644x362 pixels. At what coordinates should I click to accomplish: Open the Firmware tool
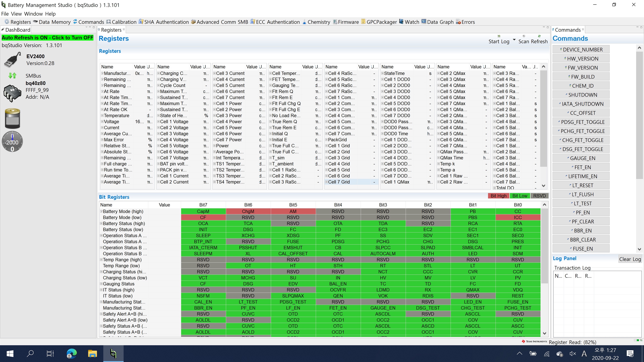click(346, 22)
